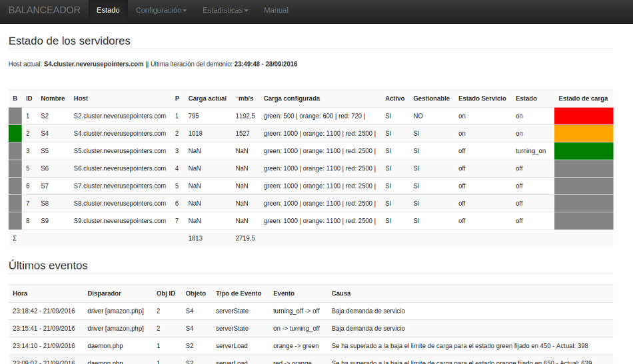
Task: Click the Carga actual column header
Action: (207, 98)
